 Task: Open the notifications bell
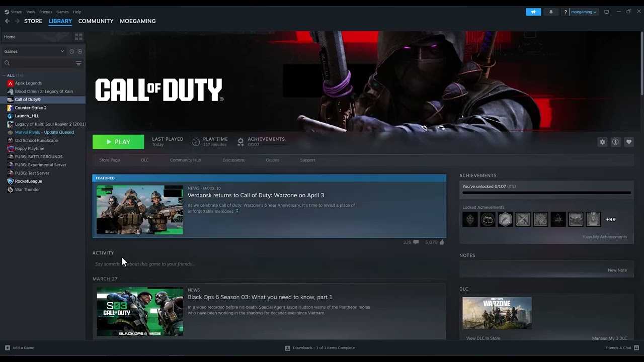click(x=551, y=12)
